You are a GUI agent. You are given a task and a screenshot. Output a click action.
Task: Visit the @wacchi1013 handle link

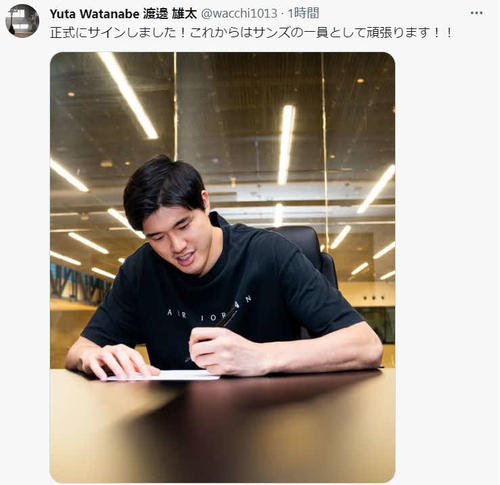[x=239, y=14]
